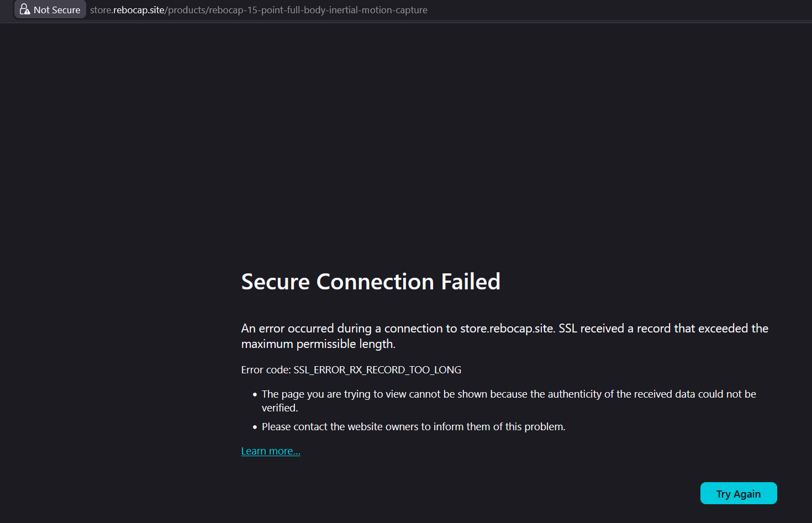The height and width of the screenshot is (523, 812).
Task: Click the rebocap.site domain in the URL bar
Action: (x=139, y=10)
